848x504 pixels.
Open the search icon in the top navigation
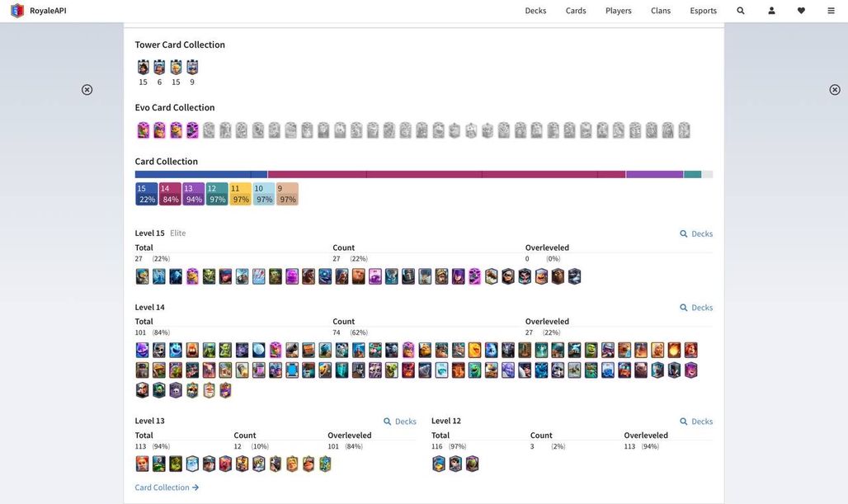click(x=741, y=11)
